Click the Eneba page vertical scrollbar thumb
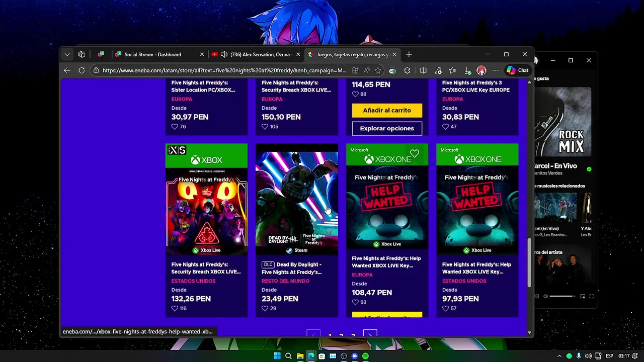This screenshot has width=644, height=362. pos(529,262)
